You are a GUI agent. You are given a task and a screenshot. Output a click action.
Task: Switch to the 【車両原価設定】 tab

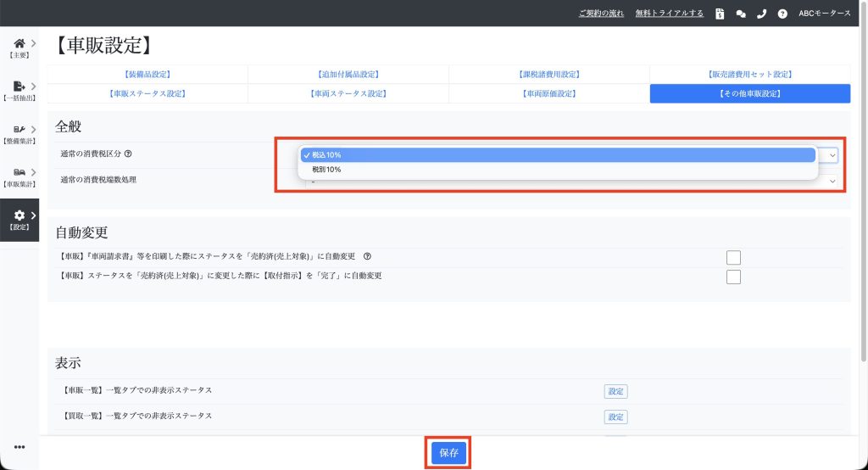tap(549, 93)
